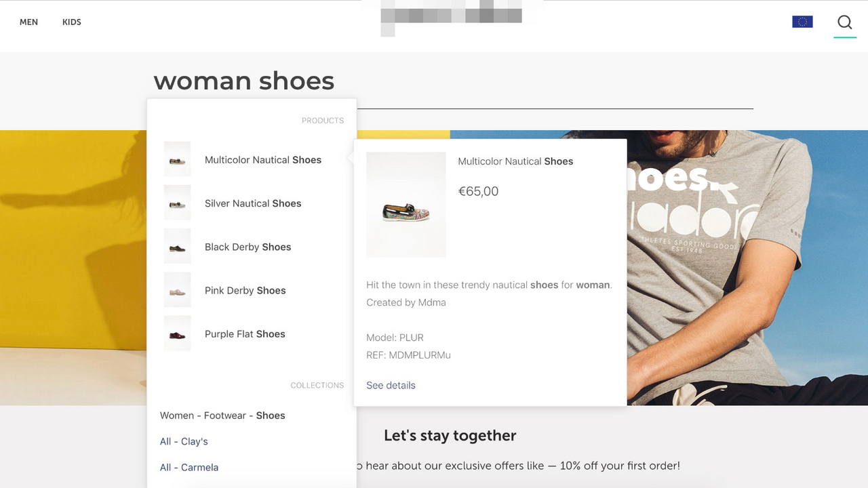Click the preview title Multicolor Nautical Shoes
The image size is (868, 488).
(515, 161)
